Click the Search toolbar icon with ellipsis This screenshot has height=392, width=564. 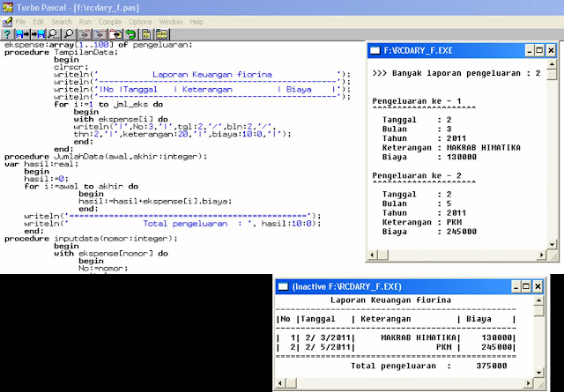(x=53, y=34)
